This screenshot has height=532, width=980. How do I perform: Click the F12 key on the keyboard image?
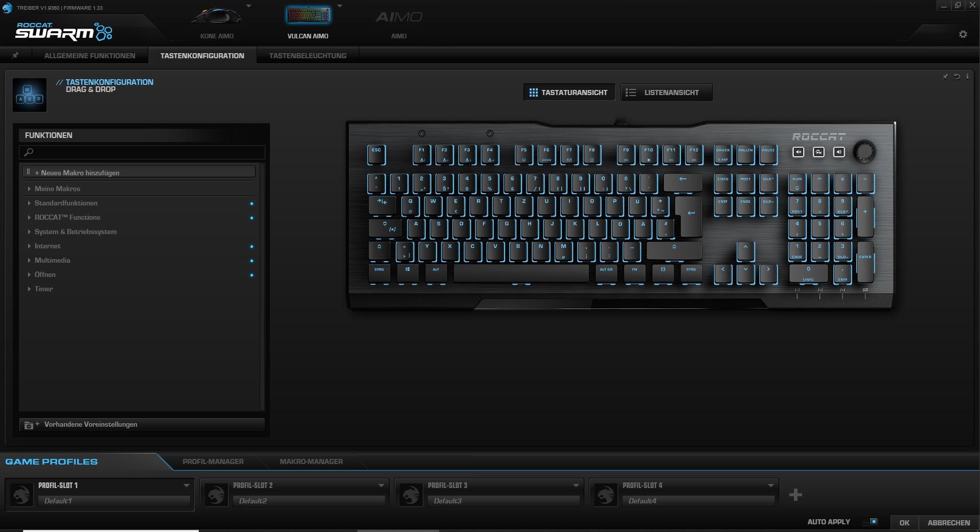click(x=694, y=154)
